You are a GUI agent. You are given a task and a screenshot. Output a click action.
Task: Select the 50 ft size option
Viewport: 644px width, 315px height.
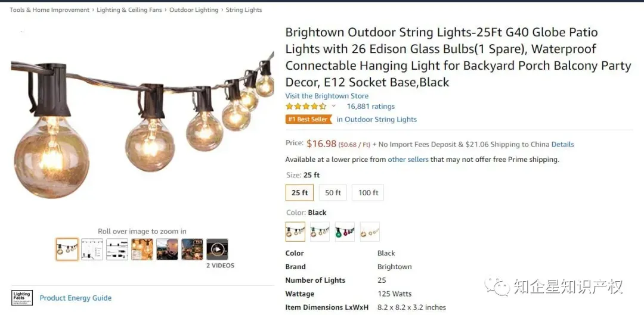click(333, 193)
